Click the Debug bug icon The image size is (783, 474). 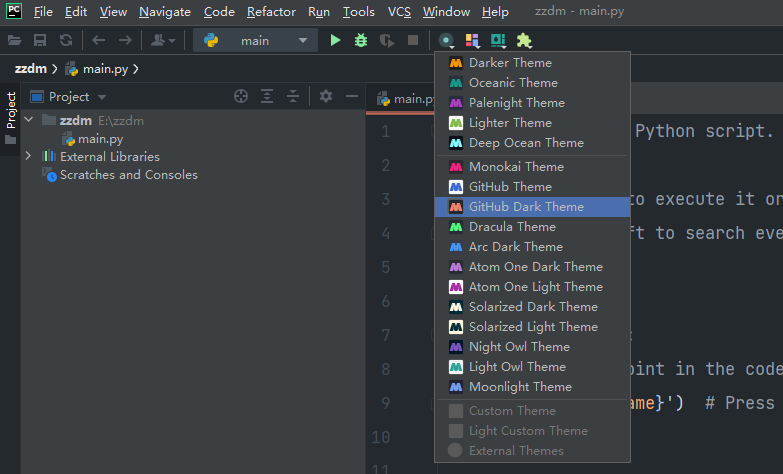tap(361, 40)
